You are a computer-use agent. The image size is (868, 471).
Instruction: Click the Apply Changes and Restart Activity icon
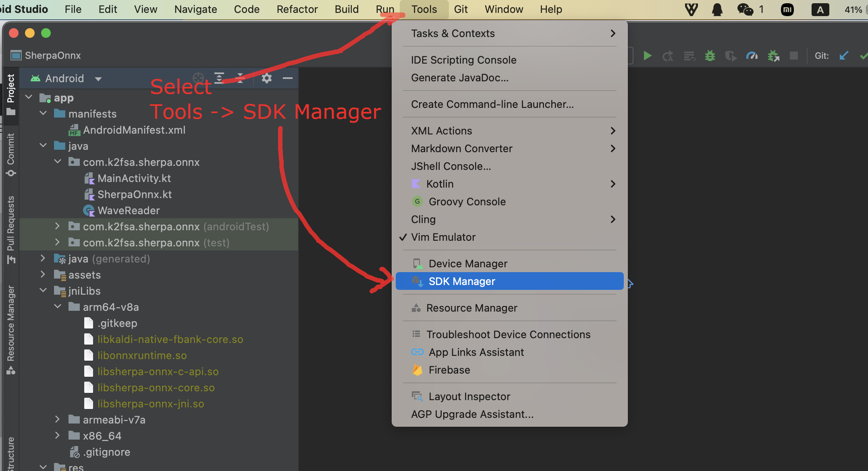(x=668, y=56)
